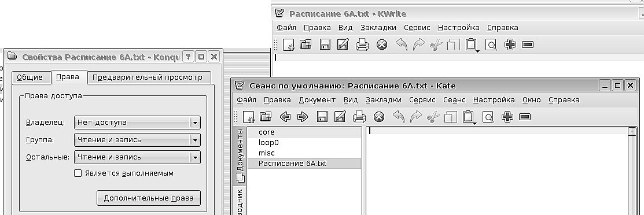Click Redo arrow in Kate toolbar
Viewport: 644px width, 215px height.
[x=415, y=117]
